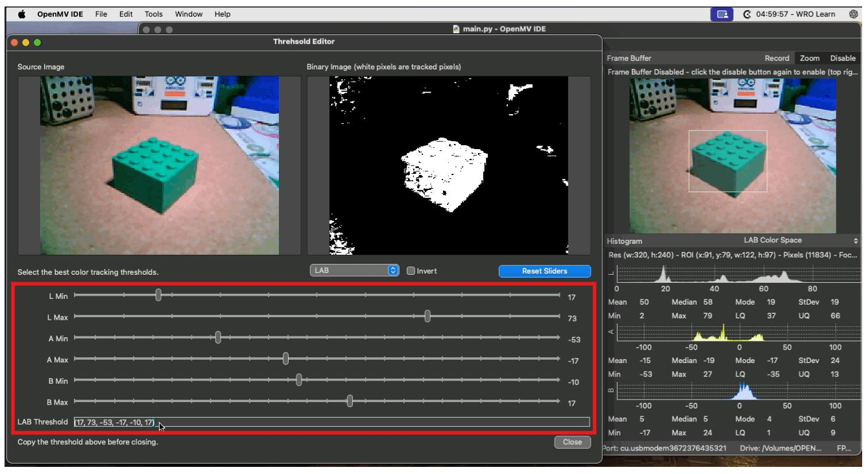
Task: Click the L Max value 73
Action: (572, 319)
